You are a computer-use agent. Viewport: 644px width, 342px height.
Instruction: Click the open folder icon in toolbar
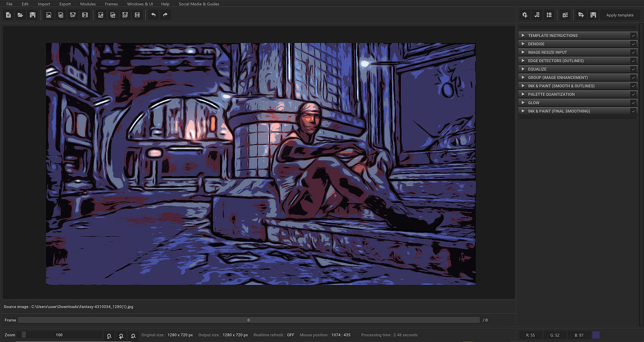click(20, 15)
